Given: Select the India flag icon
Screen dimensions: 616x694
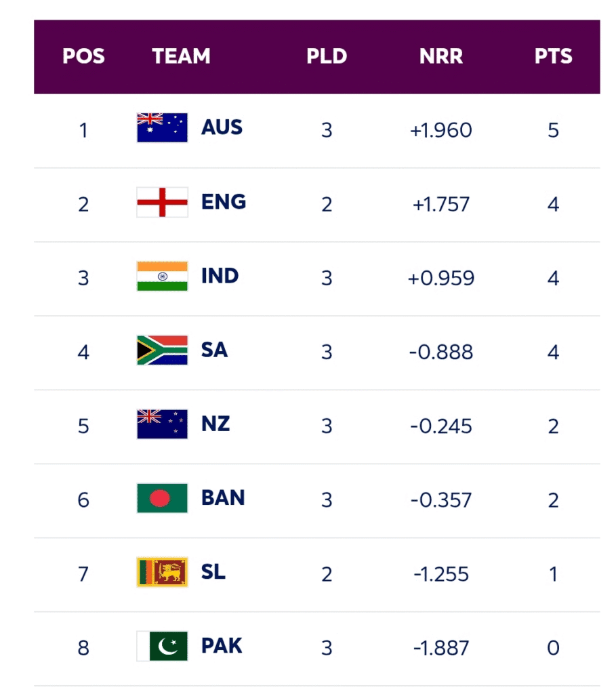Looking at the screenshot, I should tap(162, 277).
